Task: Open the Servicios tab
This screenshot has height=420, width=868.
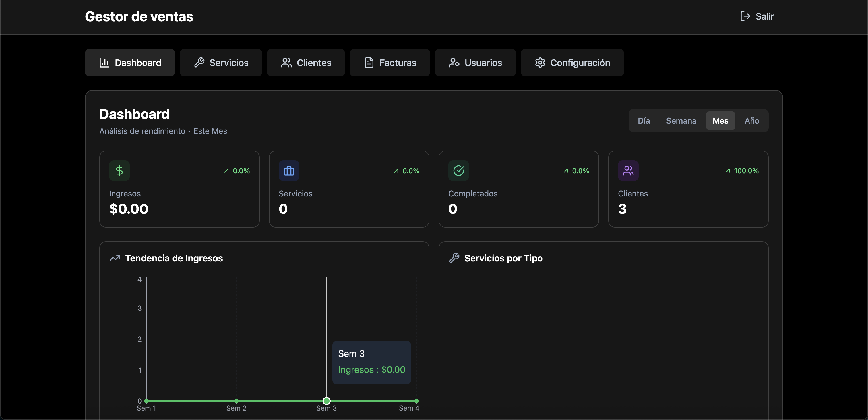Action: coord(221,63)
